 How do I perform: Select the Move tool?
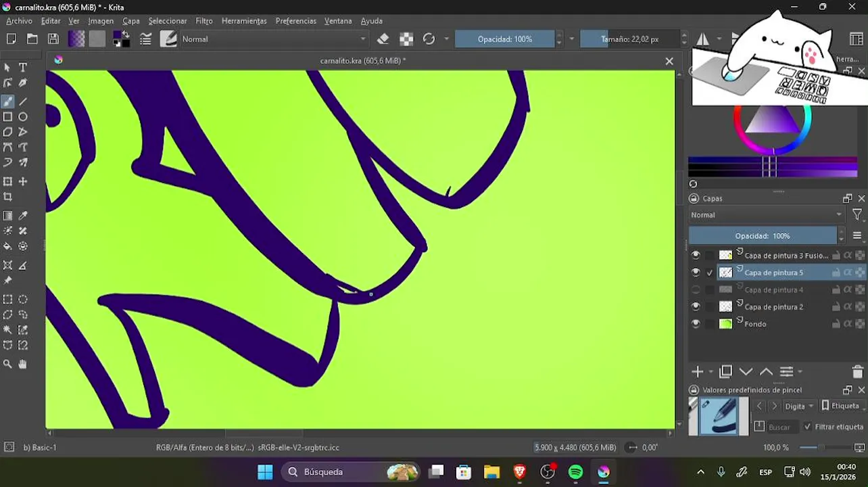pyautogui.click(x=23, y=181)
